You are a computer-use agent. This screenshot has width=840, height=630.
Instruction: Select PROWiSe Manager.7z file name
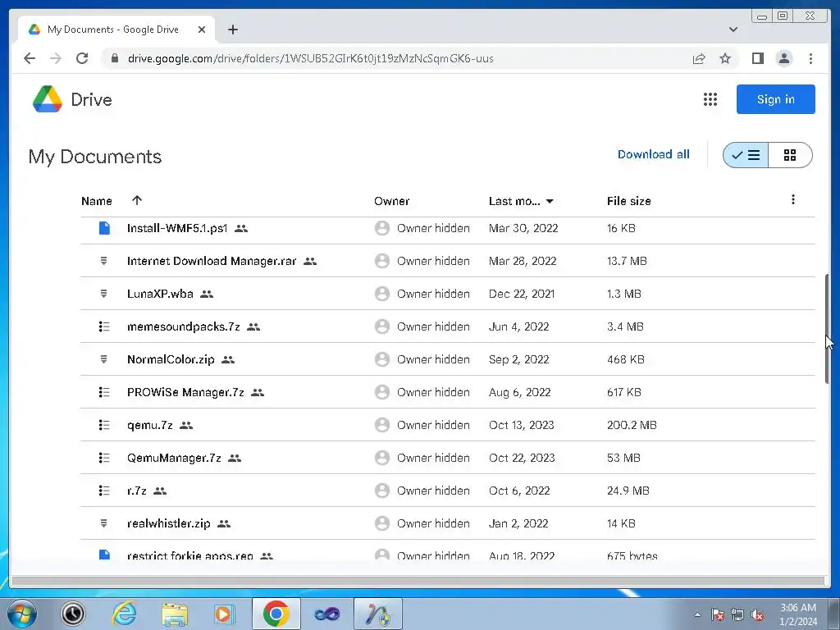click(x=185, y=392)
